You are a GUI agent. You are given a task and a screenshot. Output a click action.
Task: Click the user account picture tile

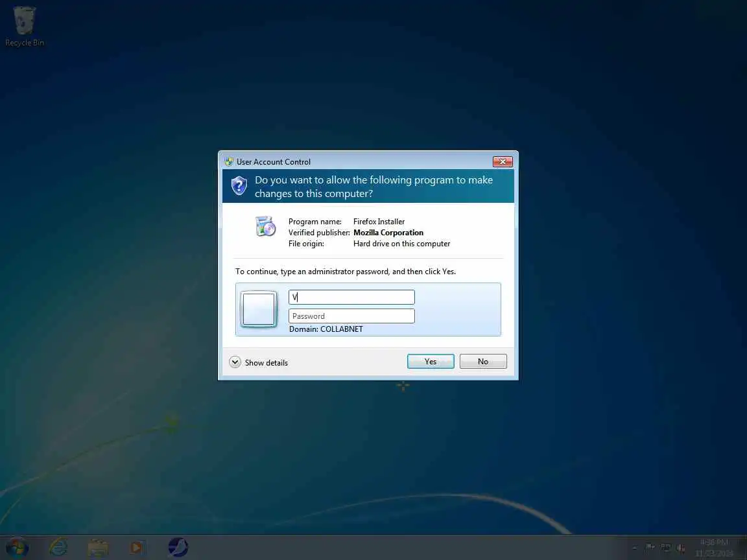click(259, 309)
